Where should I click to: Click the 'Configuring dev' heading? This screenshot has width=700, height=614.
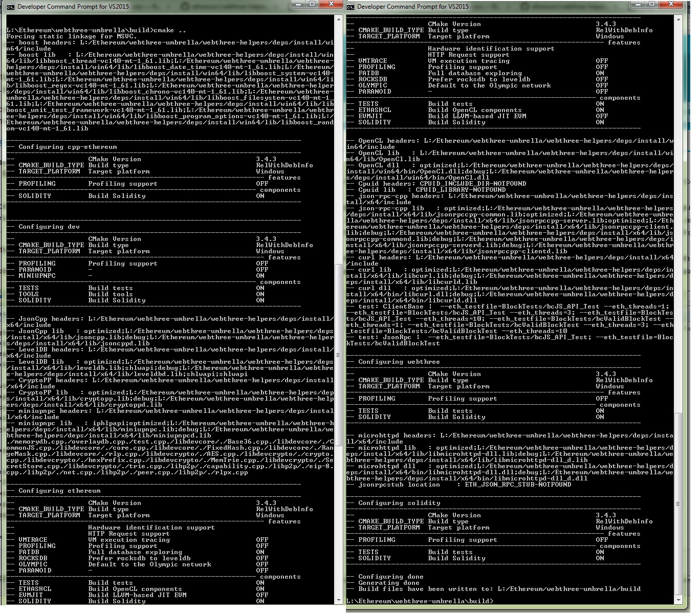click(49, 227)
